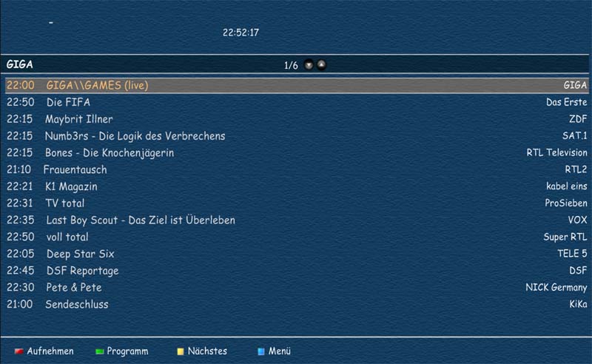The height and width of the screenshot is (364, 592).
Task: Click the 22:45 start time for DSF Reportage
Action: pos(21,271)
